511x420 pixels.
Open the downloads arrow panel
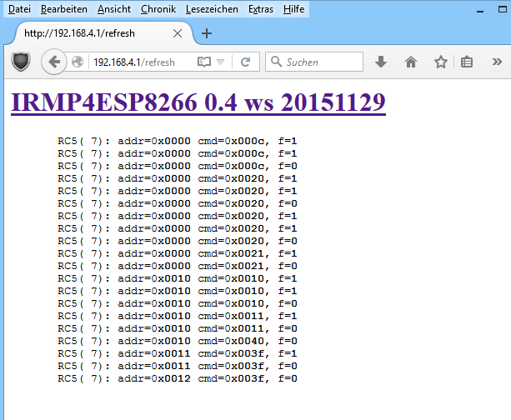click(381, 62)
